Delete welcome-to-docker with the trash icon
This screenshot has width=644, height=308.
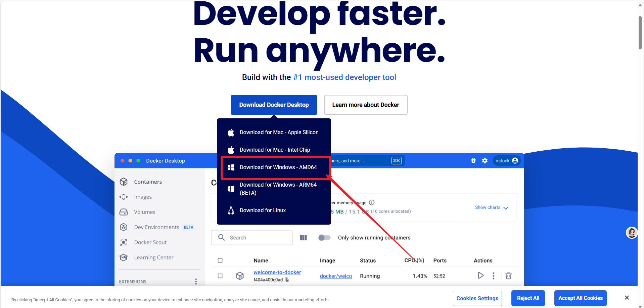[508, 276]
